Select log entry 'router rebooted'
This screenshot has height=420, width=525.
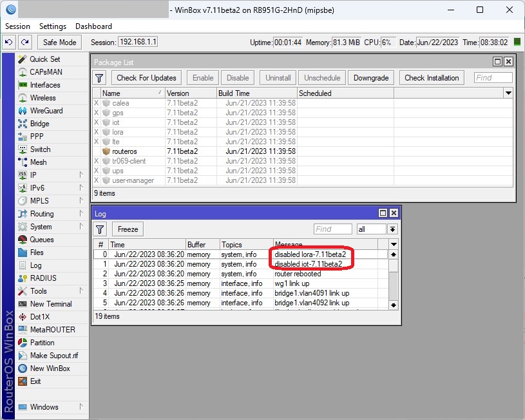click(x=241, y=274)
